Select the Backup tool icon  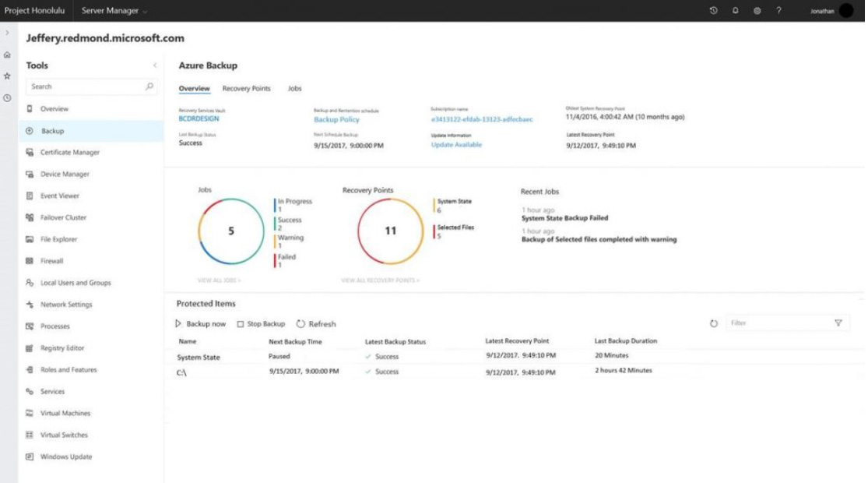[x=30, y=131]
